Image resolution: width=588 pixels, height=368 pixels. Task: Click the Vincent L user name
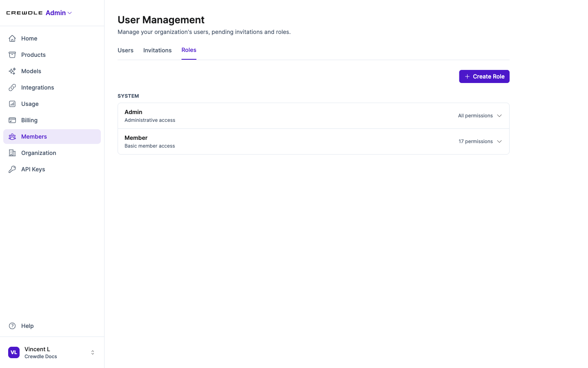37,349
